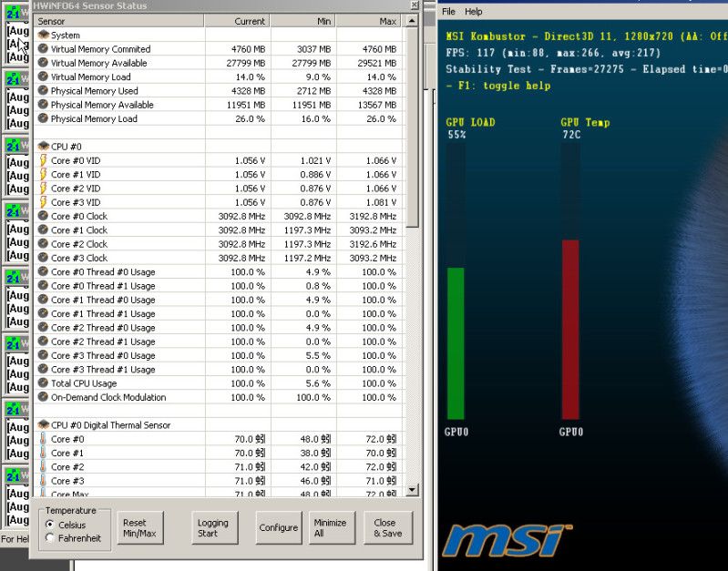Select the Fahrenheit temperature radio button
This screenshot has width=728, height=571.
click(x=50, y=538)
